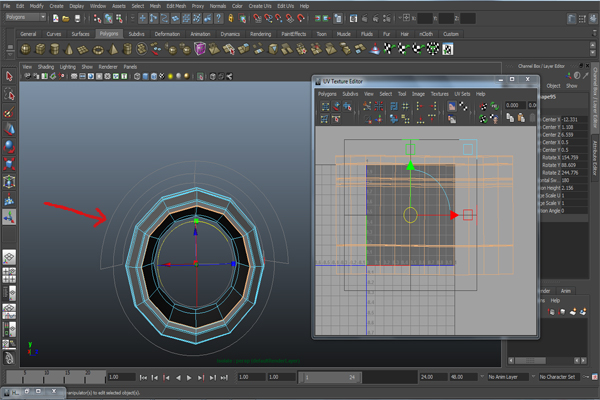Screen dimensions: 600x400
Task: Activate the Paint selection tool
Action: [9, 112]
